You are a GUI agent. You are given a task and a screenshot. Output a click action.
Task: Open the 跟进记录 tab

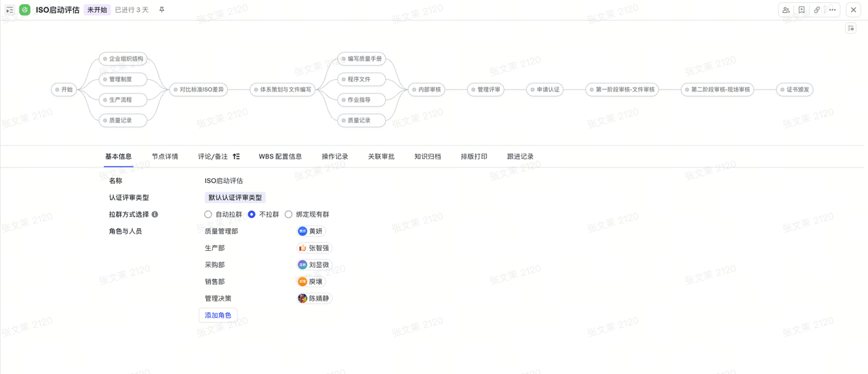point(520,157)
